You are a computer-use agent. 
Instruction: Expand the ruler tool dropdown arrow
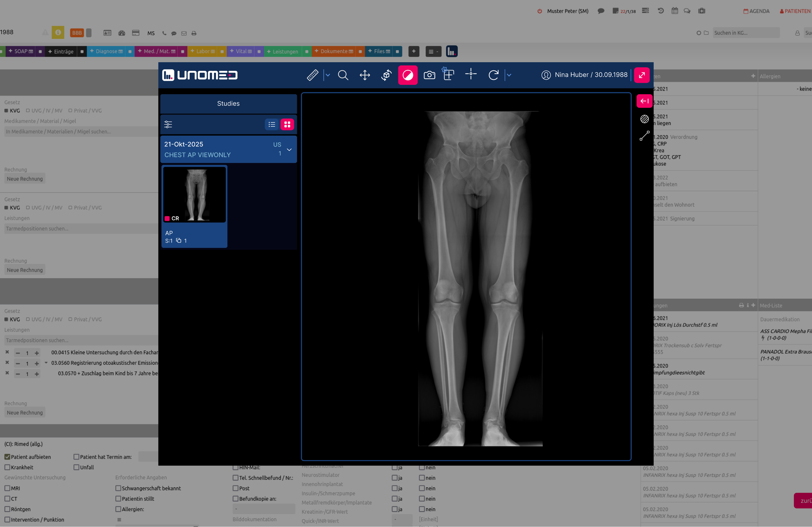(x=327, y=75)
